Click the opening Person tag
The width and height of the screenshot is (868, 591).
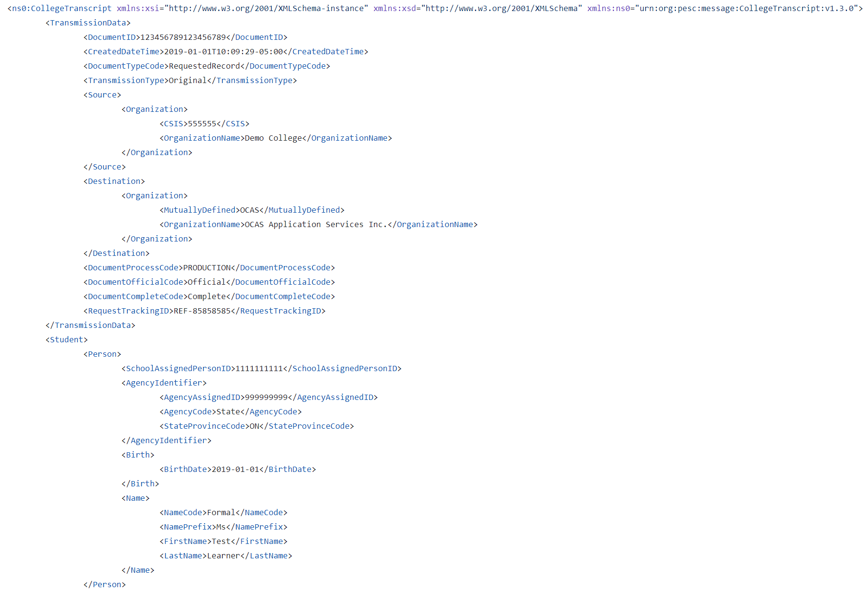pos(102,354)
